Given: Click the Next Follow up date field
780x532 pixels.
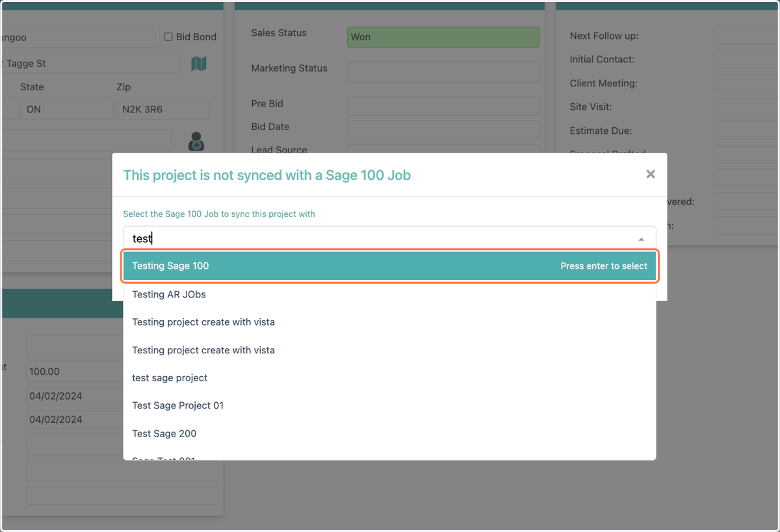Looking at the screenshot, I should click(x=746, y=36).
